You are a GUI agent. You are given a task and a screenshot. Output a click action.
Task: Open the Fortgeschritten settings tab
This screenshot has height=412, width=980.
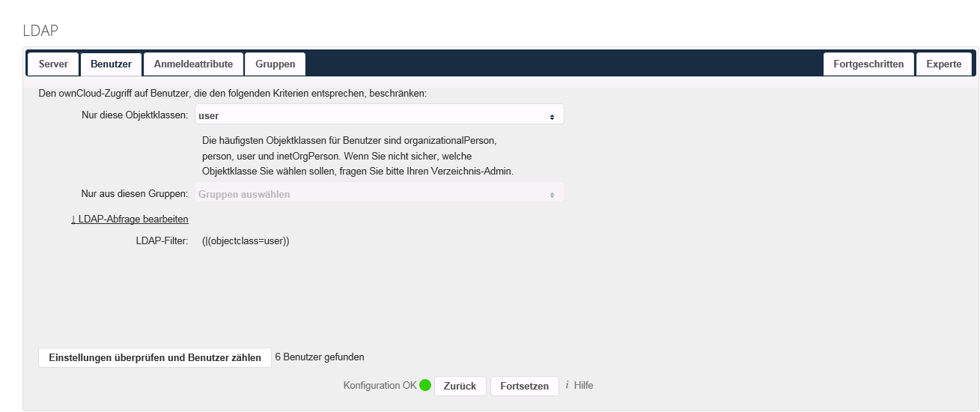868,64
